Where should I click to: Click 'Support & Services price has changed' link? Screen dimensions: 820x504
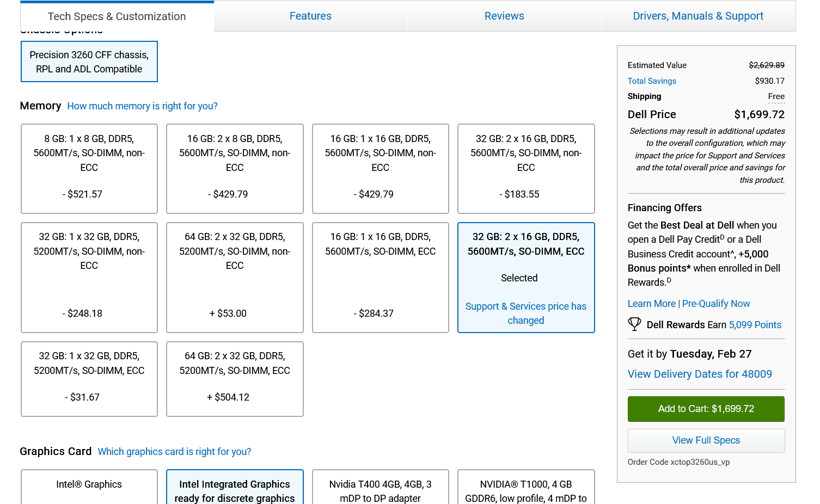coord(526,314)
